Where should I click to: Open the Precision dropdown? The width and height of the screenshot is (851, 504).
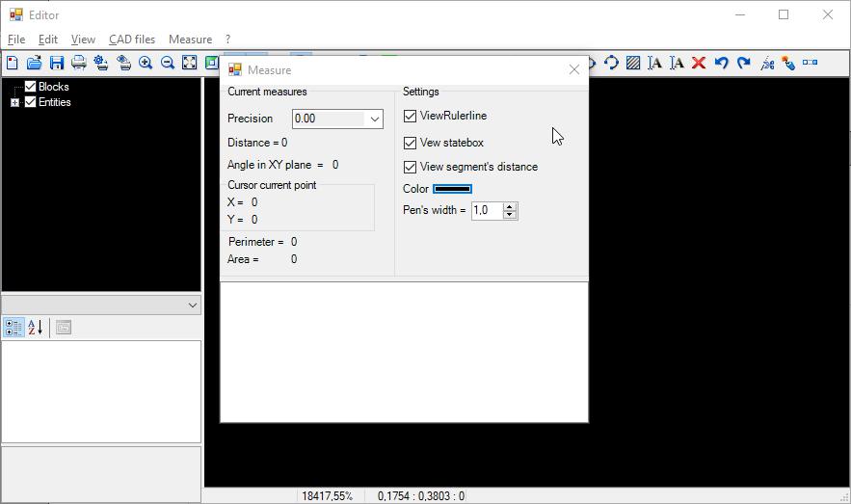[374, 119]
